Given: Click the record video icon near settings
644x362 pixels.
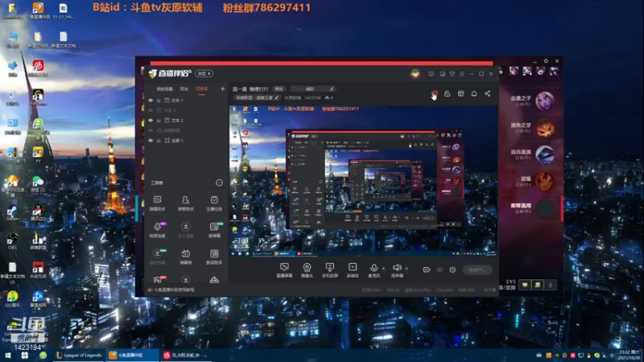Looking at the screenshot, I should 427,269.
